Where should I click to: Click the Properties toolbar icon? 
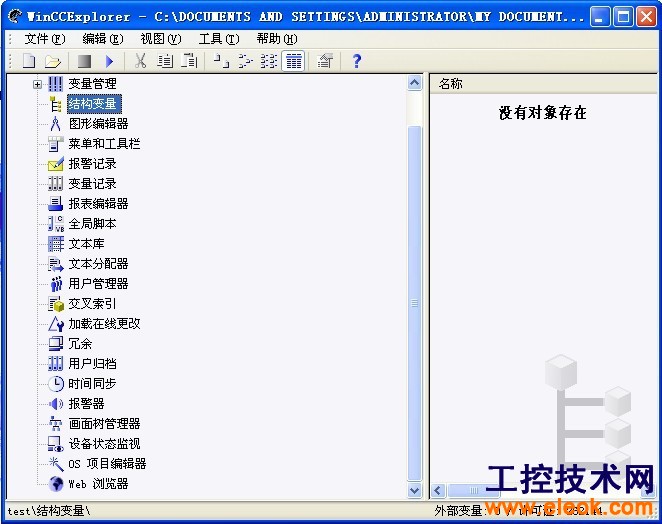[325, 61]
